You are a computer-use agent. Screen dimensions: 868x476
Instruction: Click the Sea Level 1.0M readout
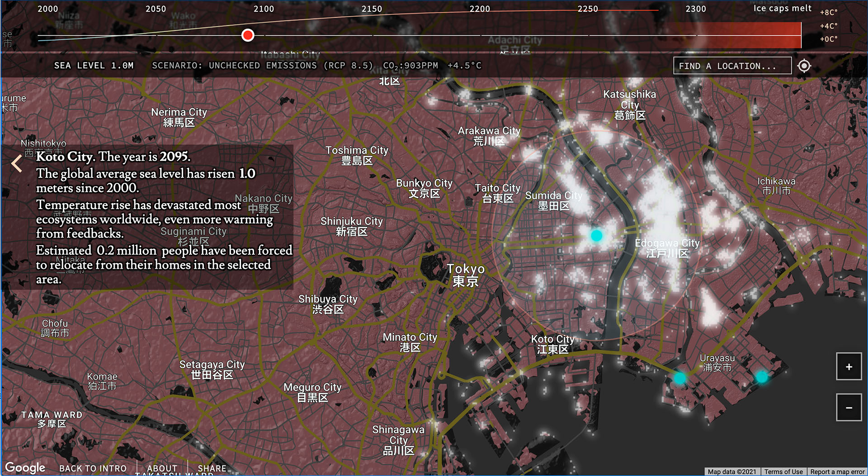[94, 66]
